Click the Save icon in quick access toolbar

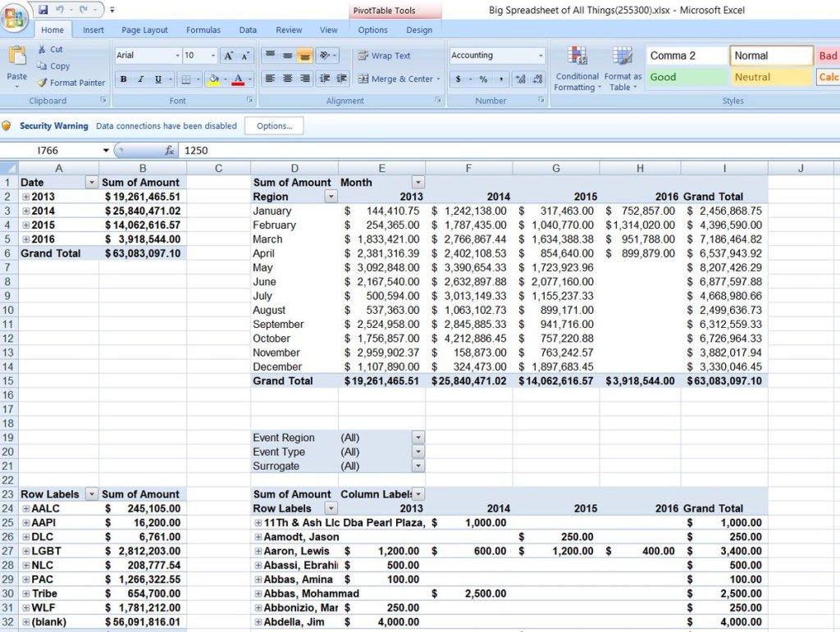[43, 10]
